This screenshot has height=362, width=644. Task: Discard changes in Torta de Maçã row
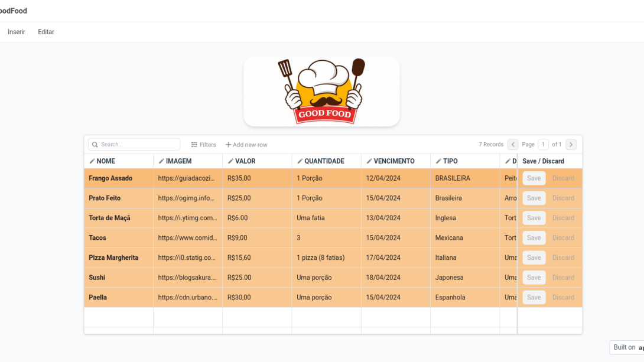tap(563, 218)
